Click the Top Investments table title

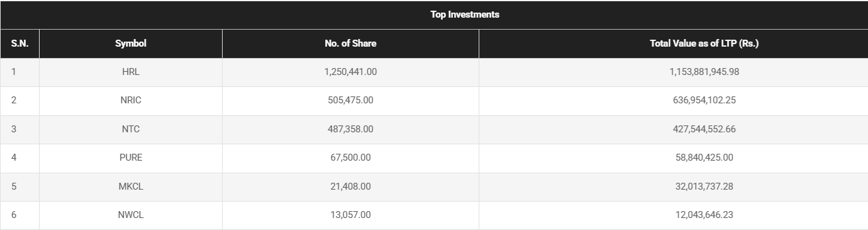click(x=465, y=14)
